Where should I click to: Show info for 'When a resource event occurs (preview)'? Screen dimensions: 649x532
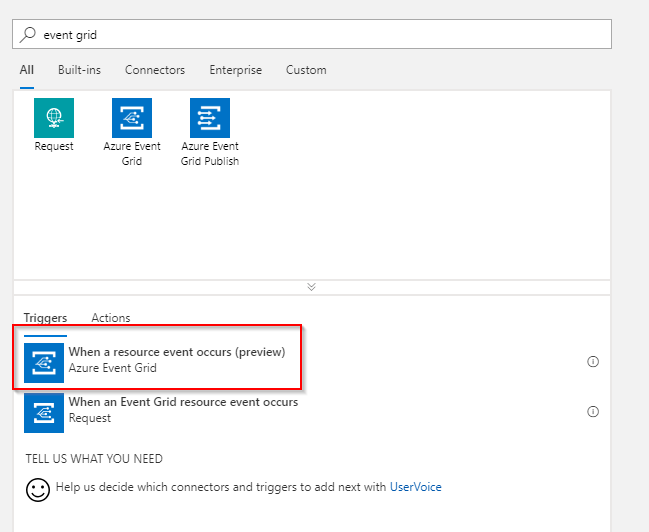click(x=593, y=361)
